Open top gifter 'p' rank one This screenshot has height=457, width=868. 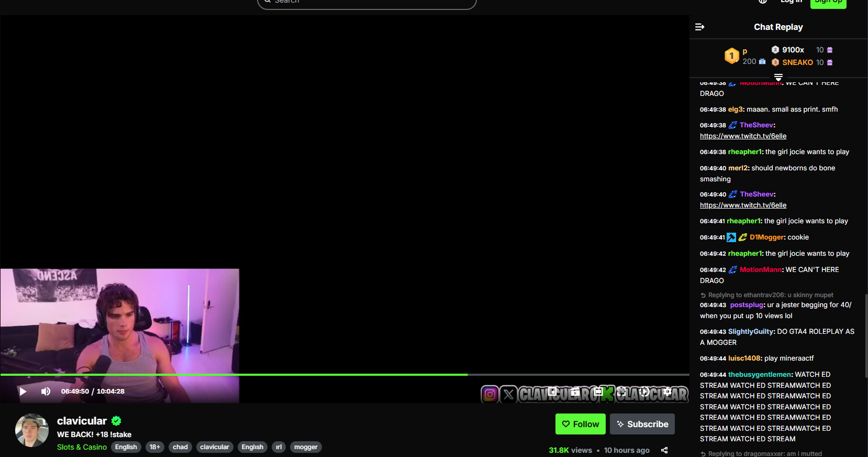[x=745, y=51]
